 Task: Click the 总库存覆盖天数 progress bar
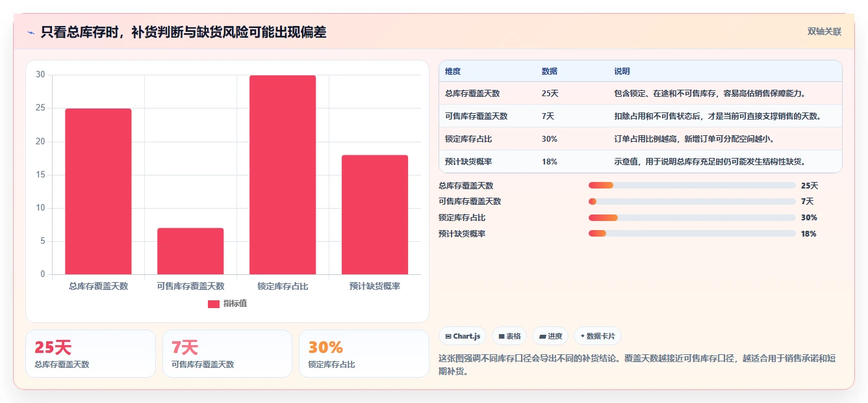692,185
